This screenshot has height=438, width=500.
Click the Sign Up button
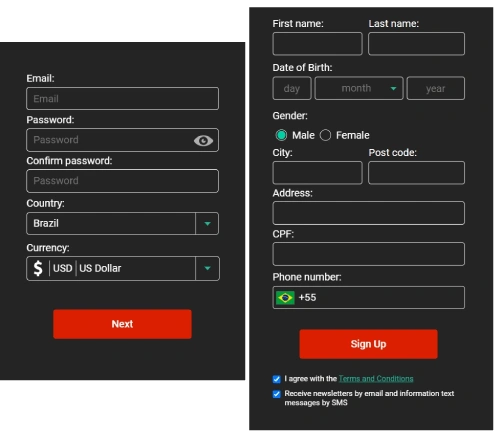point(368,344)
